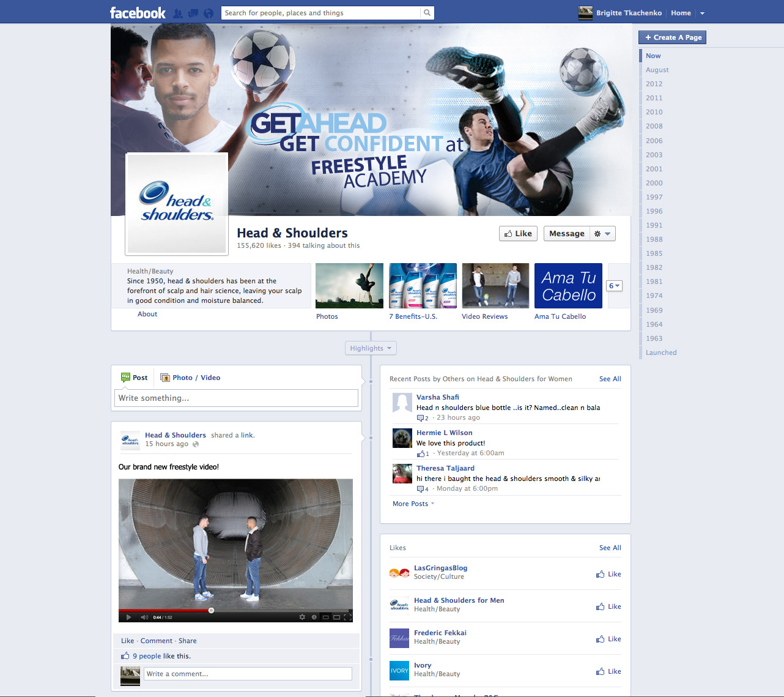Image resolution: width=784 pixels, height=697 pixels.
Task: Open Brigitte Tkachenko profile picture
Action: [585, 13]
